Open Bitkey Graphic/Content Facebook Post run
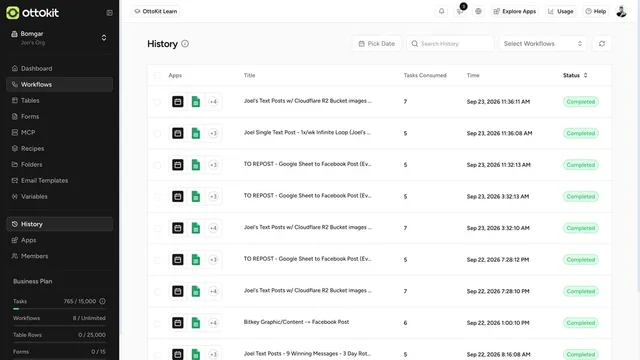Screen dimensions: 640x360 (x=296, y=322)
